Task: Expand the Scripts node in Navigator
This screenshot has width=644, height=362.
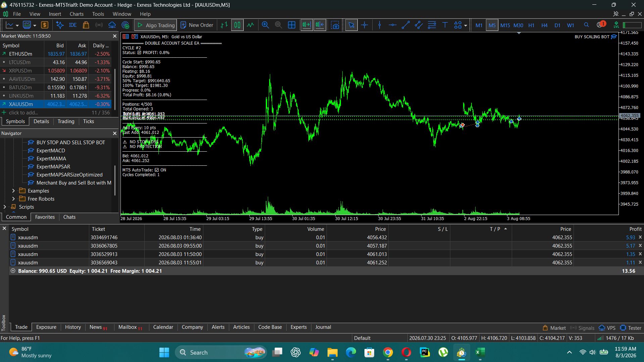Action: [x=5, y=207]
